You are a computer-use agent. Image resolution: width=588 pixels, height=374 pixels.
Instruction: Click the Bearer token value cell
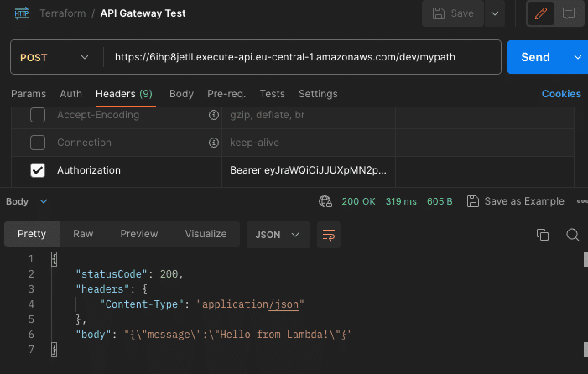[308, 170]
